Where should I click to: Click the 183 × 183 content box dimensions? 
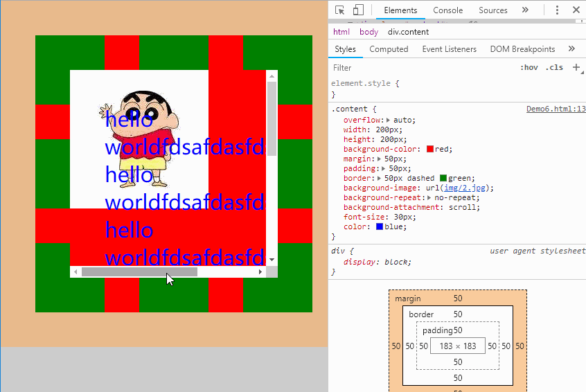pos(457,346)
